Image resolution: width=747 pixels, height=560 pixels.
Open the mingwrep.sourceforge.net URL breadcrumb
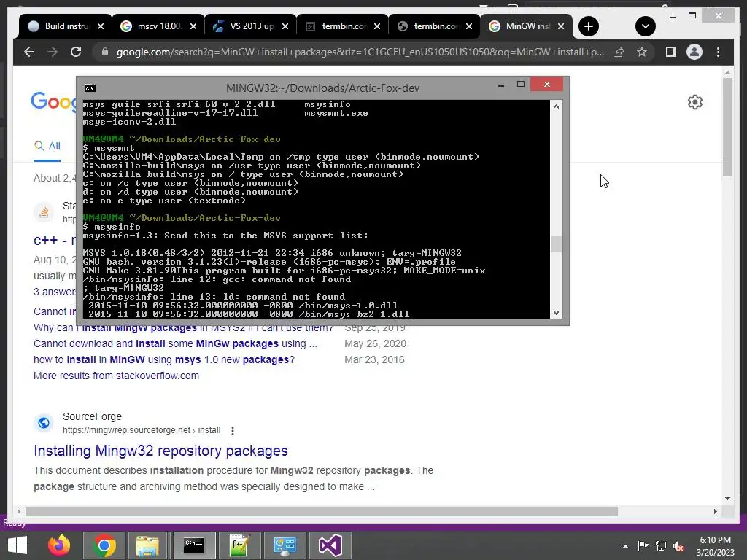[142, 430]
